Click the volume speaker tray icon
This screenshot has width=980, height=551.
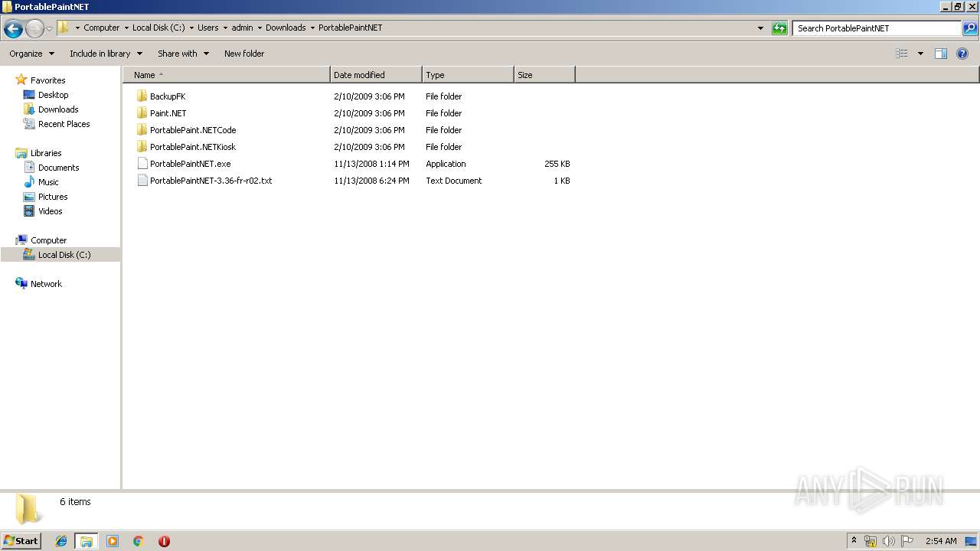coord(889,541)
